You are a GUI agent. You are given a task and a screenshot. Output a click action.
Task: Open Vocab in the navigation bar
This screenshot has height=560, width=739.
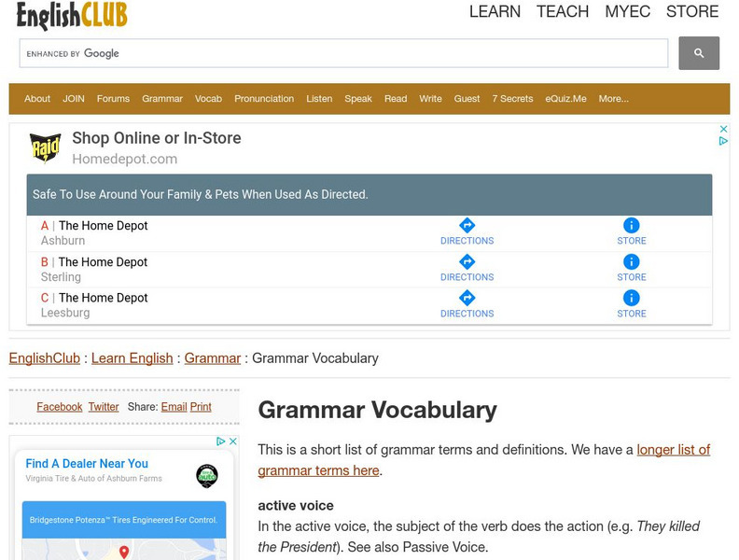point(208,99)
